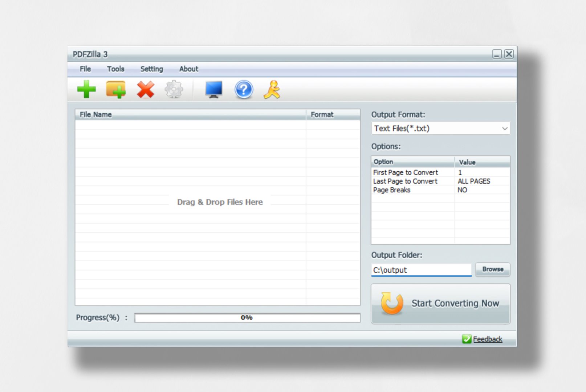Open the File menu

(x=85, y=69)
